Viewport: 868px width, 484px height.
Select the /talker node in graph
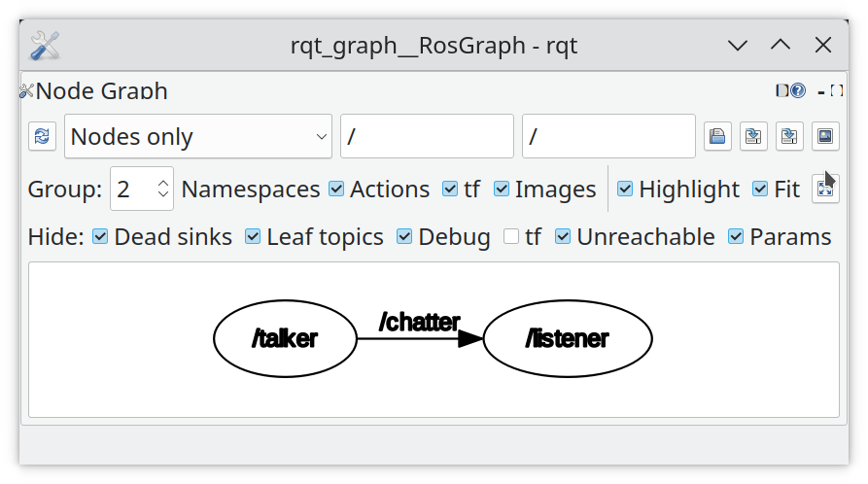coord(285,338)
